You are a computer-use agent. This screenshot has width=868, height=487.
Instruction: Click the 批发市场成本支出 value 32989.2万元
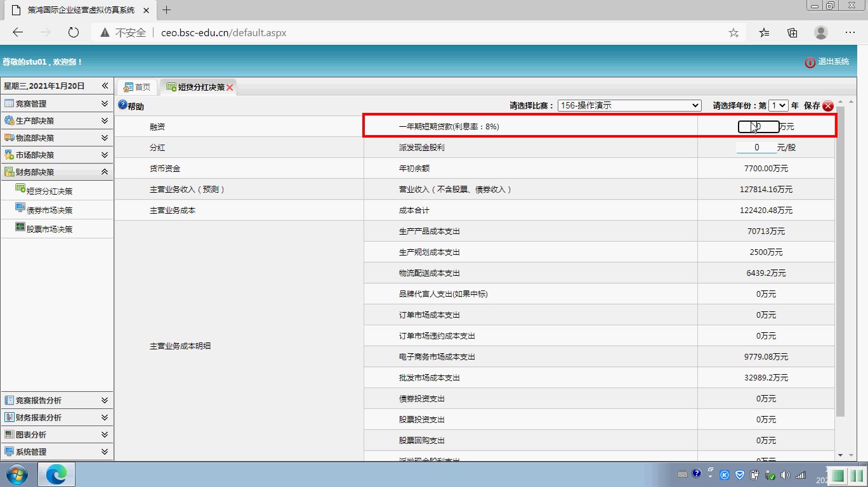point(766,378)
